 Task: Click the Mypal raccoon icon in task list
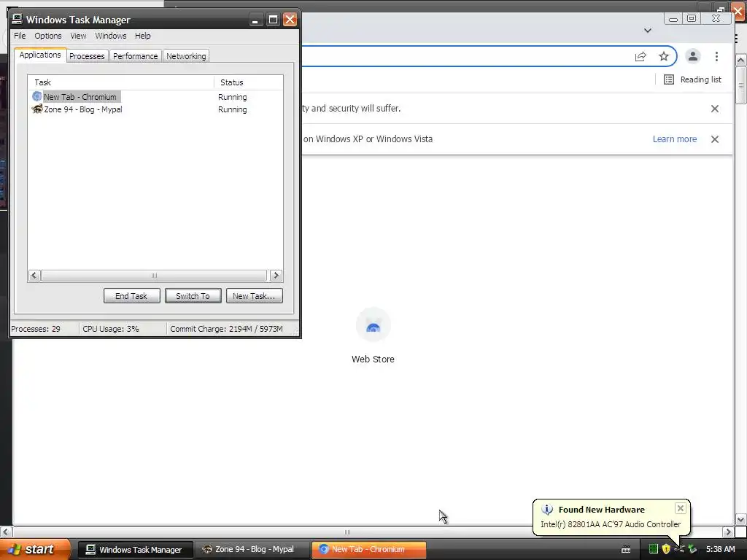pyautogui.click(x=37, y=109)
